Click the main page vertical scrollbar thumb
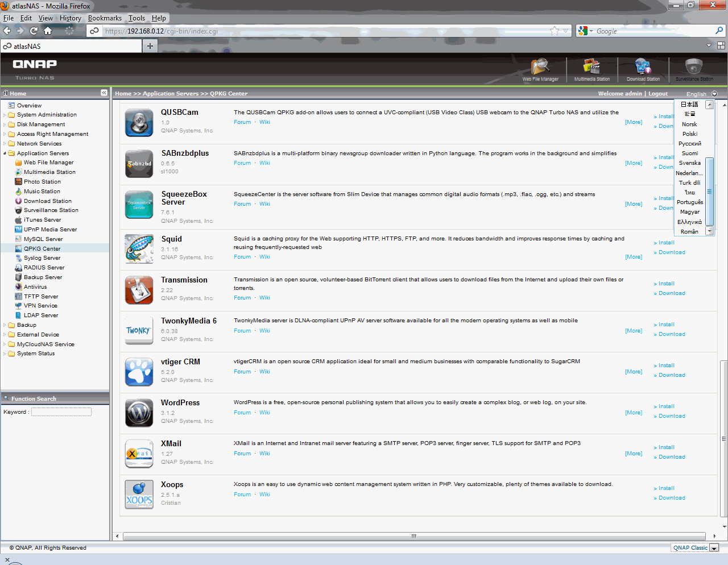This screenshot has width=728, height=565. coord(724,438)
